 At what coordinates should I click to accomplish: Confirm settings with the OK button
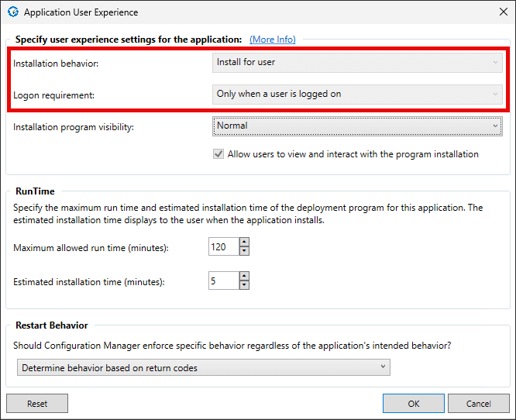(414, 404)
